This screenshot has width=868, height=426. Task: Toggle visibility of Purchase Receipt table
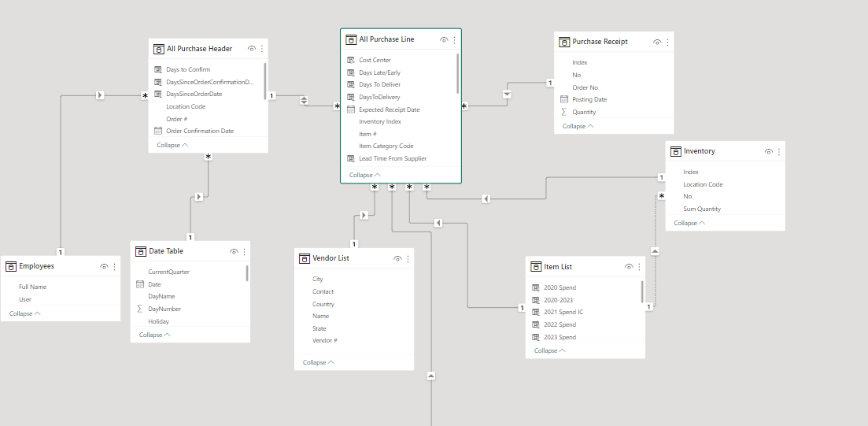(657, 42)
